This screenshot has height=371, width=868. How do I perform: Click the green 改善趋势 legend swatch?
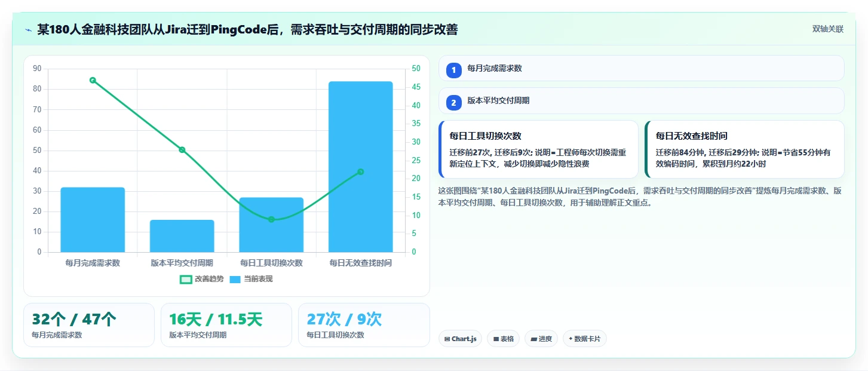tap(186, 279)
